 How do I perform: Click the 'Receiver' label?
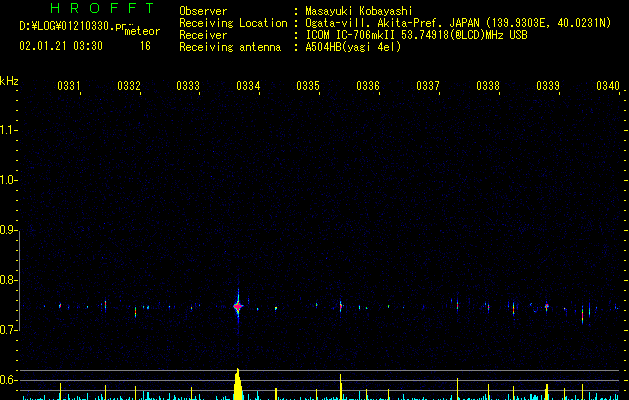203,35
